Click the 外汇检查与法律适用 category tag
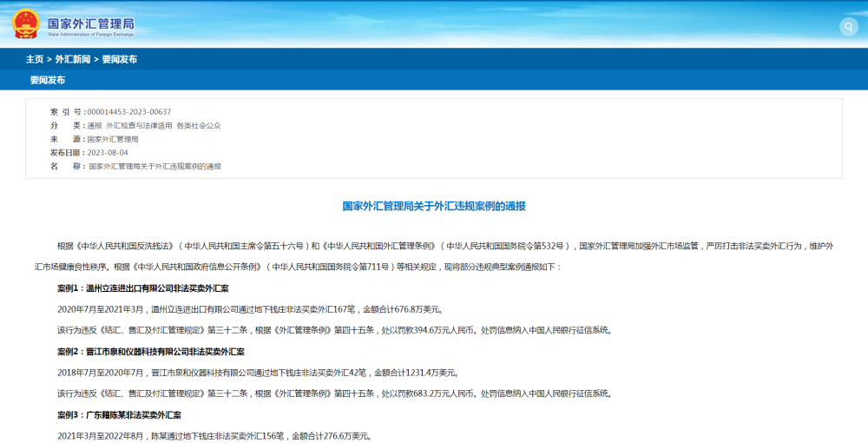The height and width of the screenshot is (443, 868). click(x=139, y=126)
